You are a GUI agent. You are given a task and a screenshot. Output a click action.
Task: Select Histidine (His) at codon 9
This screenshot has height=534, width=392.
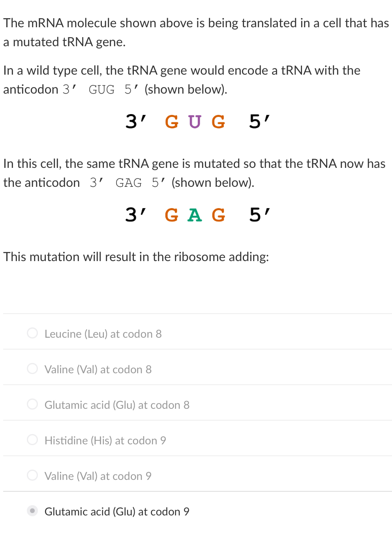tap(32, 440)
